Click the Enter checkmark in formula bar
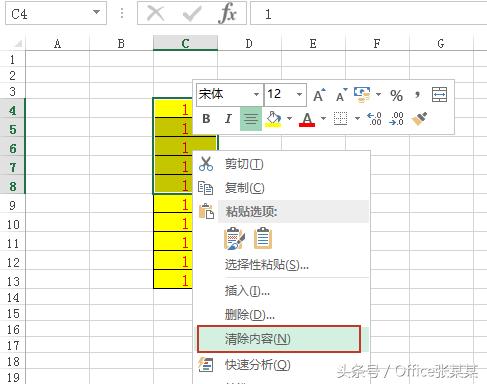Screen dimensions: 487x384 click(x=192, y=14)
